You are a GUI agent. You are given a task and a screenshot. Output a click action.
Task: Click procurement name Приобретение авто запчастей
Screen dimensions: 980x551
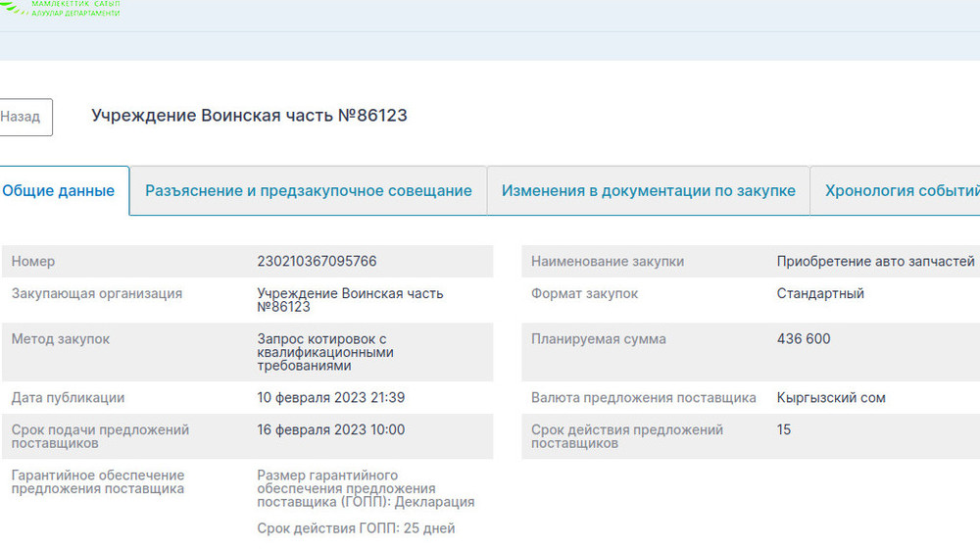tap(874, 262)
